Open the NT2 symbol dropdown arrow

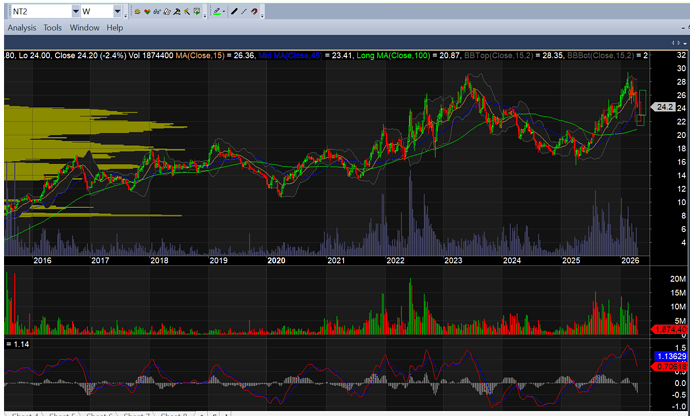[x=75, y=11]
